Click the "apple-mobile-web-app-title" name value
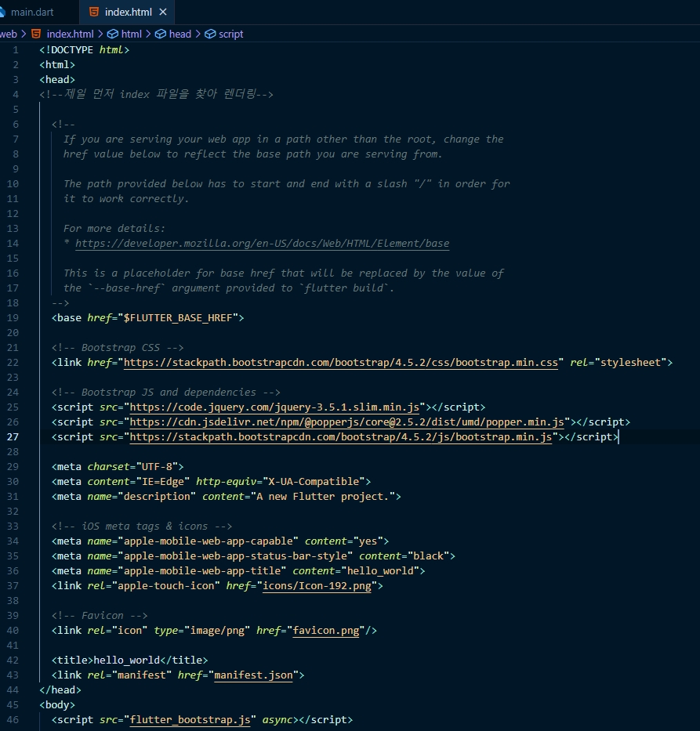Screen dimensions: 700x731 [x=202, y=572]
